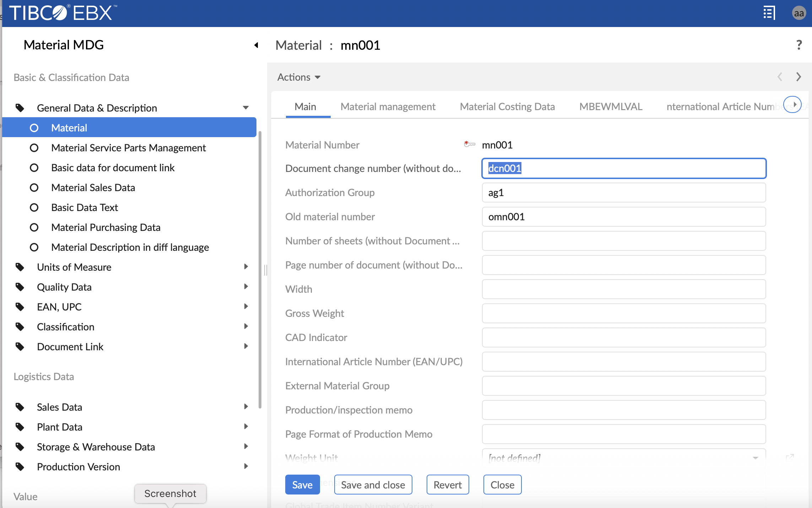Image resolution: width=812 pixels, height=508 pixels.
Task: Focus the Authorization Group field
Action: [624, 193]
